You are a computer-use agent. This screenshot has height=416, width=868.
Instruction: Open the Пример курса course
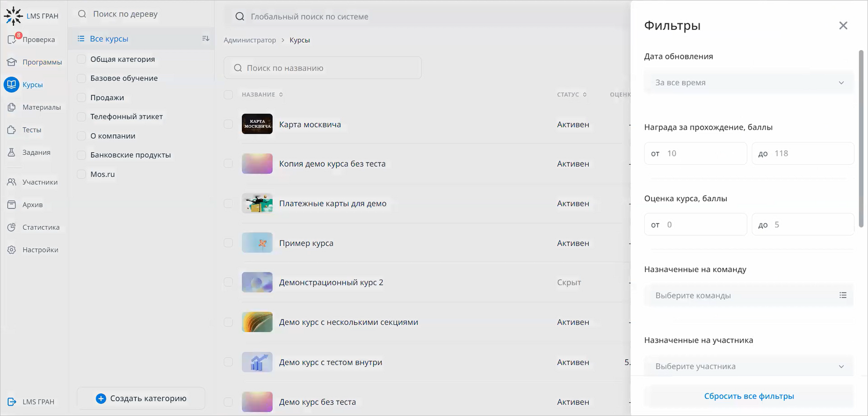click(x=306, y=243)
